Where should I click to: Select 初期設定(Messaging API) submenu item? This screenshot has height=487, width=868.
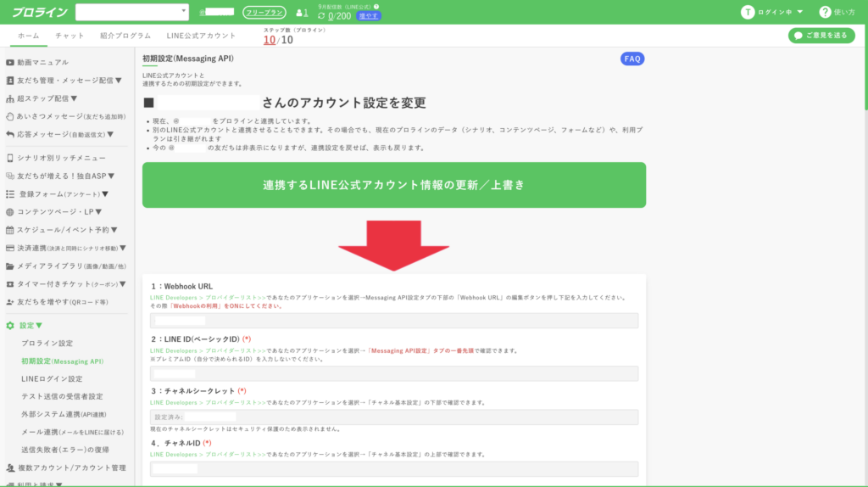point(62,361)
